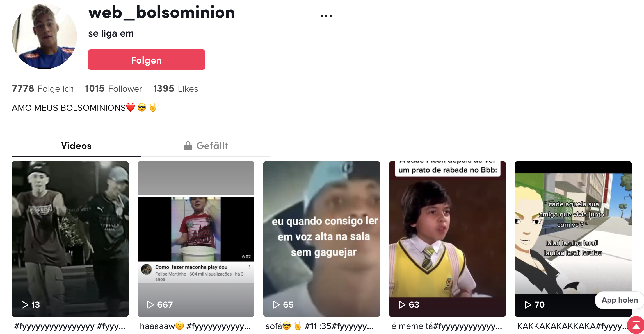Click play icon on the 63-views video
This screenshot has width=644, height=334.
pos(402,304)
